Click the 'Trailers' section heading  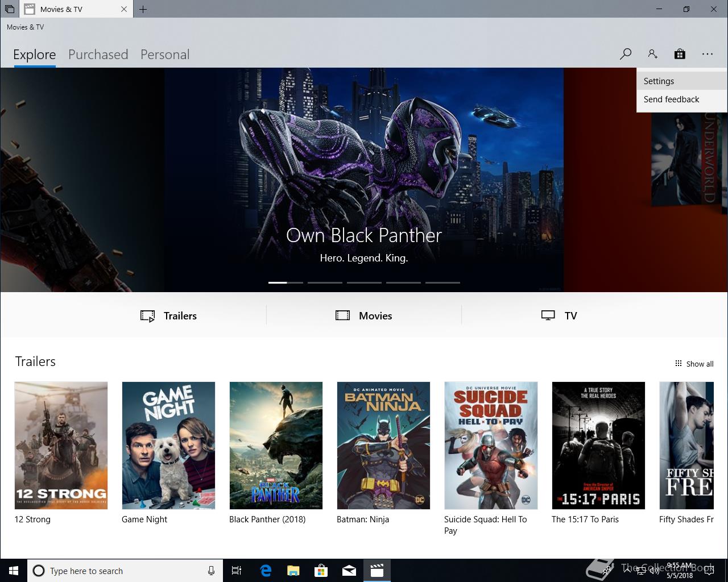[x=35, y=361]
